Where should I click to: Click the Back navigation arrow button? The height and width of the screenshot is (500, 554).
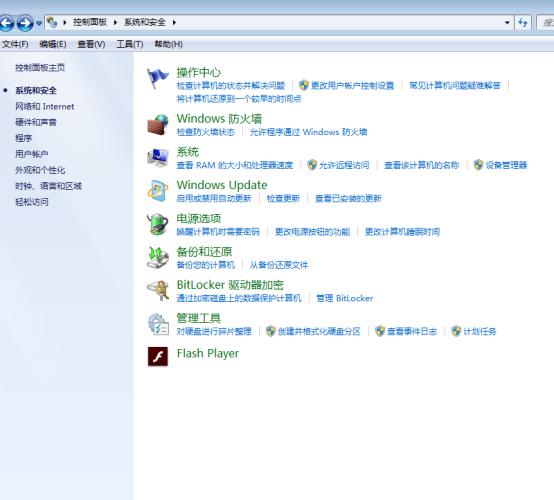click(x=6, y=23)
